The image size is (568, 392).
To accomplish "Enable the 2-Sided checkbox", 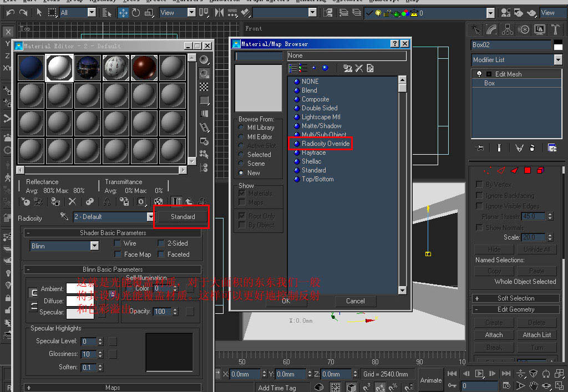I will [x=161, y=243].
